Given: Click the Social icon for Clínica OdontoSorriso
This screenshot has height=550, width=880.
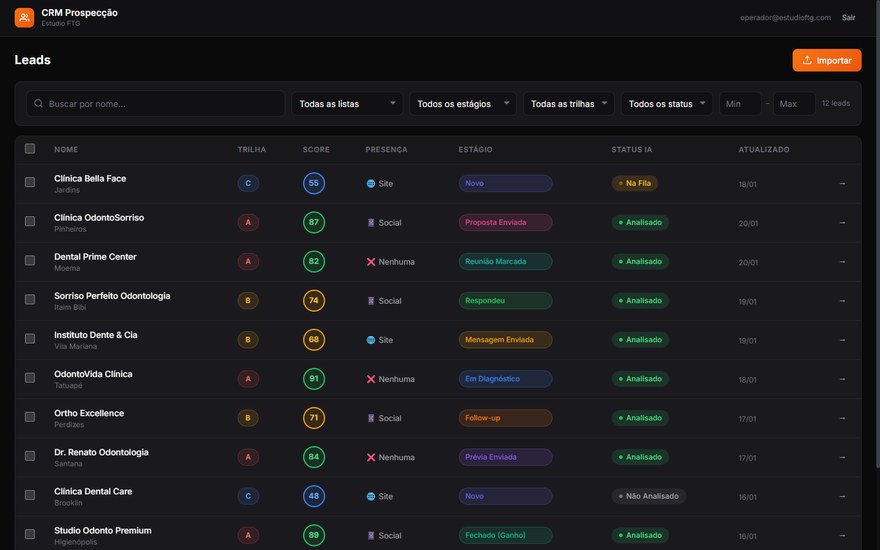Looking at the screenshot, I should tap(370, 223).
